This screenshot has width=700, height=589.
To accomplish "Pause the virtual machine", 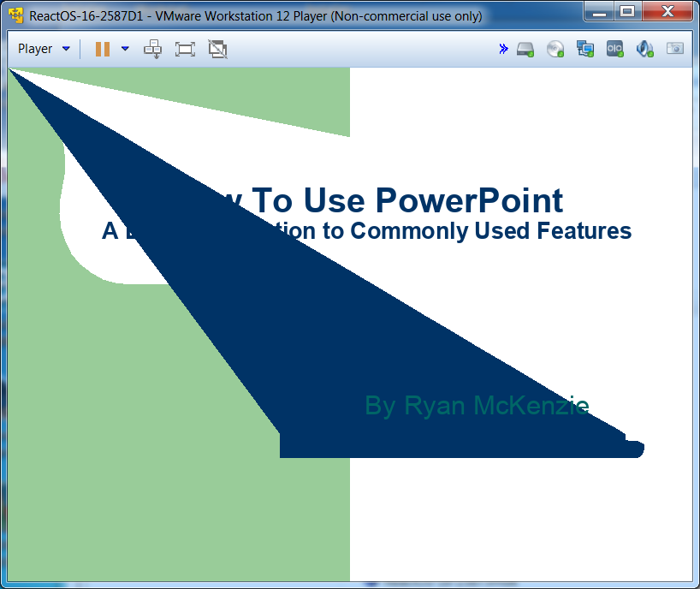I will tap(103, 49).
